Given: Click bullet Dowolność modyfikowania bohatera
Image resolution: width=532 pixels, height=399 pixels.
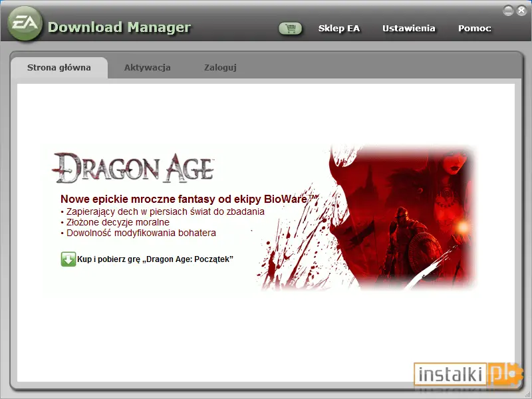Looking at the screenshot, I should tap(138, 233).
